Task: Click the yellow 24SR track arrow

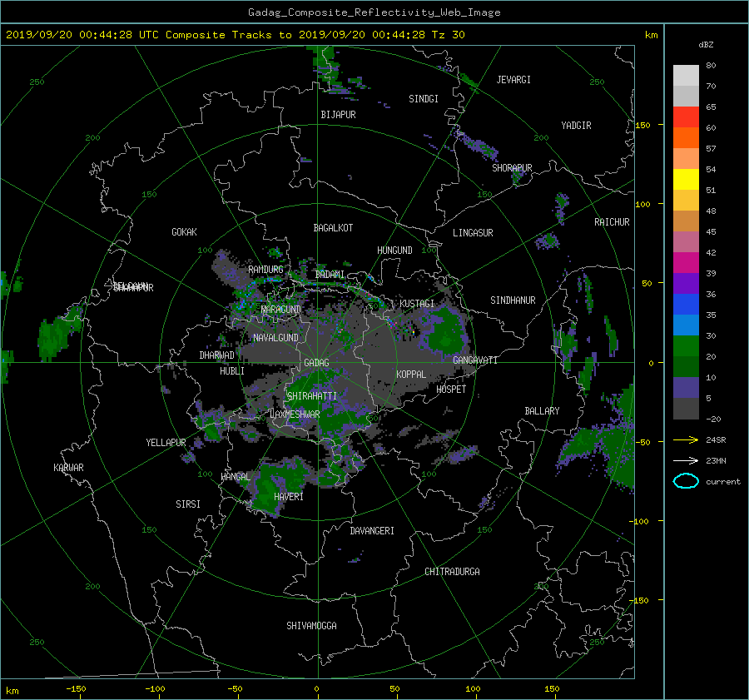Action: click(686, 439)
